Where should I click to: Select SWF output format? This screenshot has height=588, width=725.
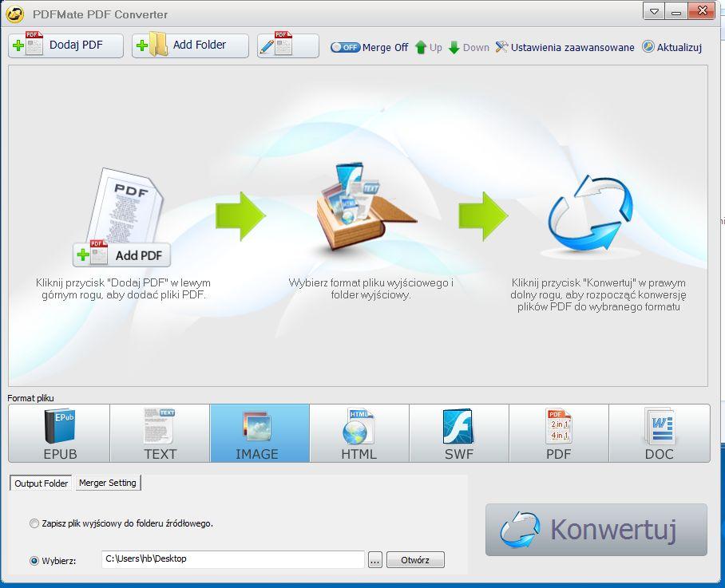click(x=459, y=433)
